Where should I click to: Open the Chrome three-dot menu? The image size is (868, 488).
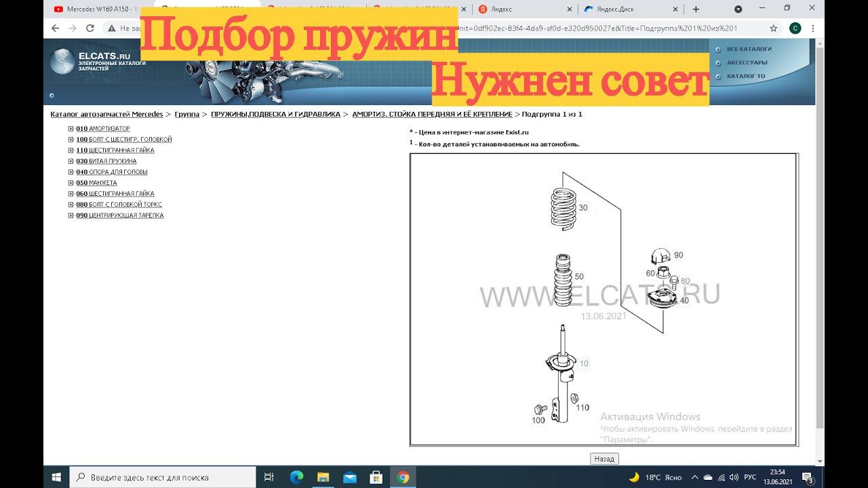click(x=812, y=28)
